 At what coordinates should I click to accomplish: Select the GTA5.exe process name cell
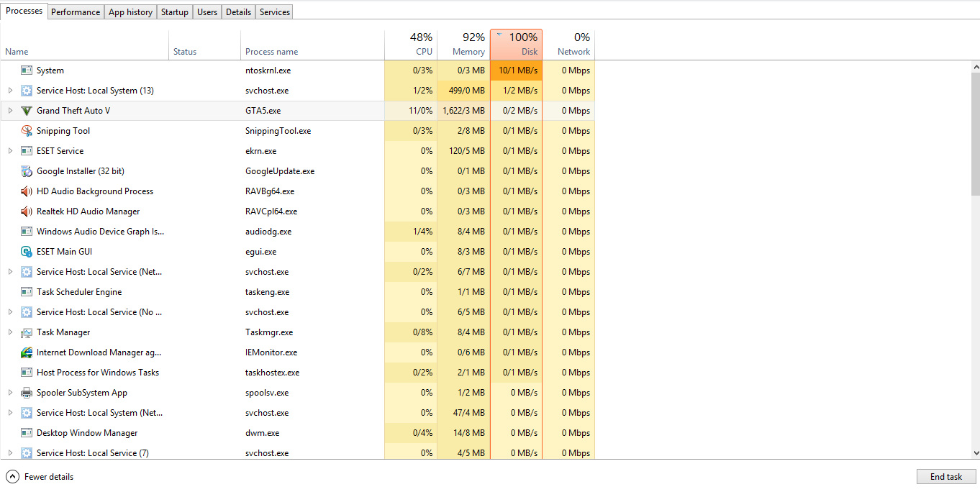click(263, 111)
